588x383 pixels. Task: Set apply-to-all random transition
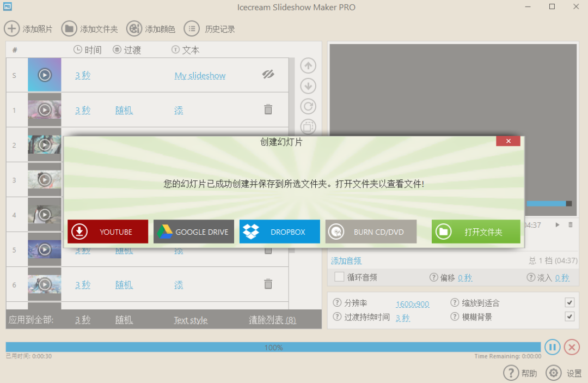(124, 320)
